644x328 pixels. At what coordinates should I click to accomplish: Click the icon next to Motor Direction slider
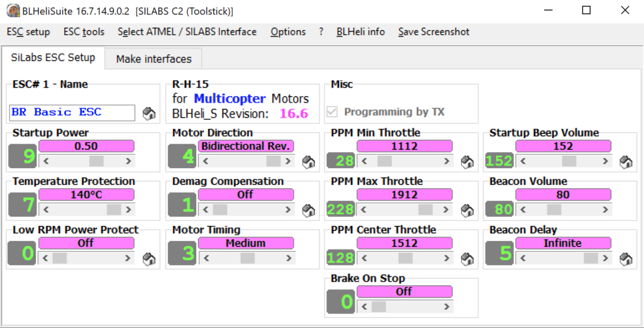(x=308, y=162)
